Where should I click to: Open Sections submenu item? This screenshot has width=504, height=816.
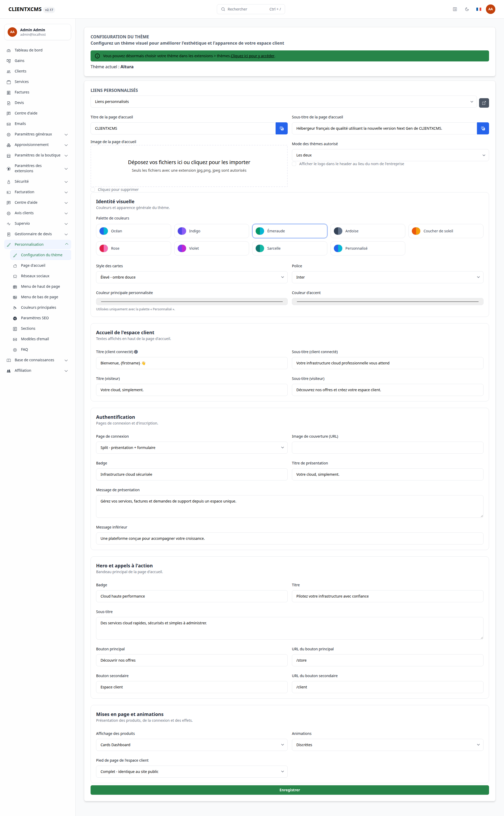pos(41,329)
